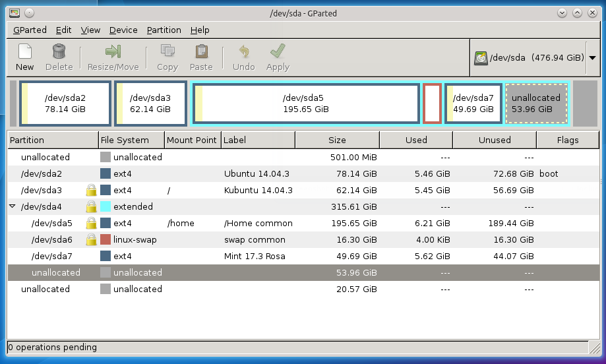606x364 pixels.
Task: Open the window menu icon in title bar
Action: click(x=15, y=13)
